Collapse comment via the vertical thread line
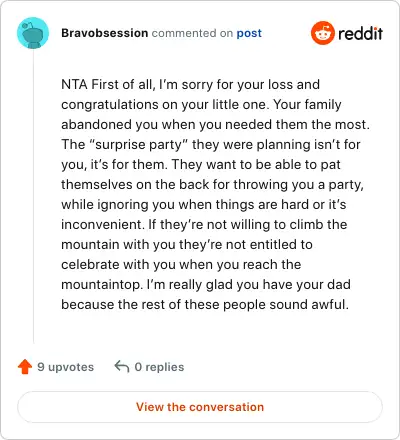The width and height of the screenshot is (400, 440). [33, 197]
